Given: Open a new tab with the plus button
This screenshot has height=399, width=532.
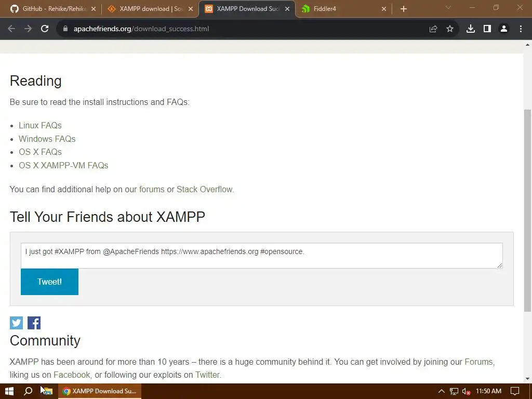Looking at the screenshot, I should coord(403,9).
